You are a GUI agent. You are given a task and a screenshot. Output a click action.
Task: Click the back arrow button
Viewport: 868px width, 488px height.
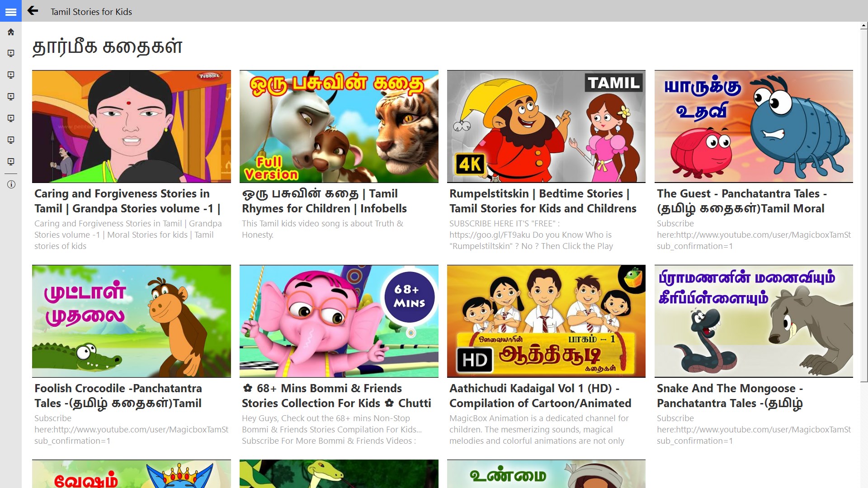[33, 11]
